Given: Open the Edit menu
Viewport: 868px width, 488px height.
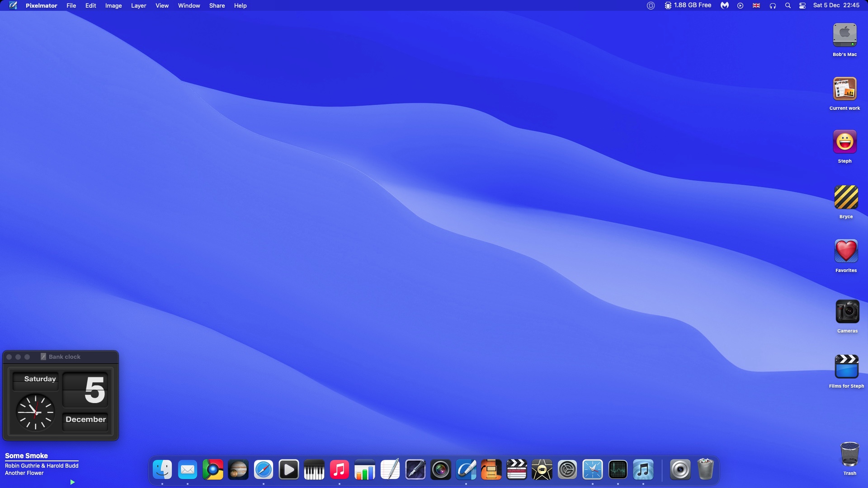Looking at the screenshot, I should (90, 5).
